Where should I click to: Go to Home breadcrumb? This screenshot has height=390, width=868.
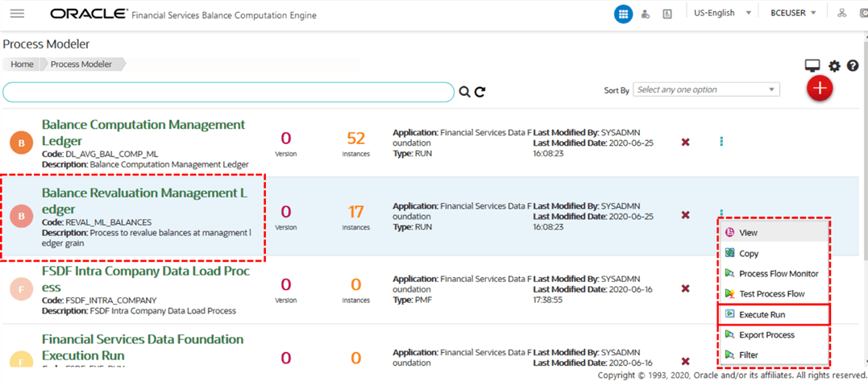22,64
